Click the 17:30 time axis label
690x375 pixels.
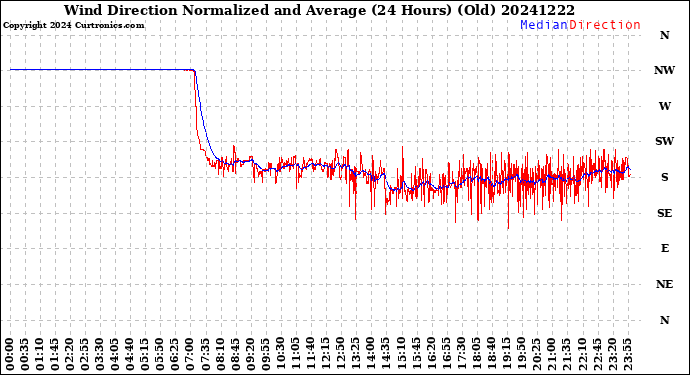[462, 354]
